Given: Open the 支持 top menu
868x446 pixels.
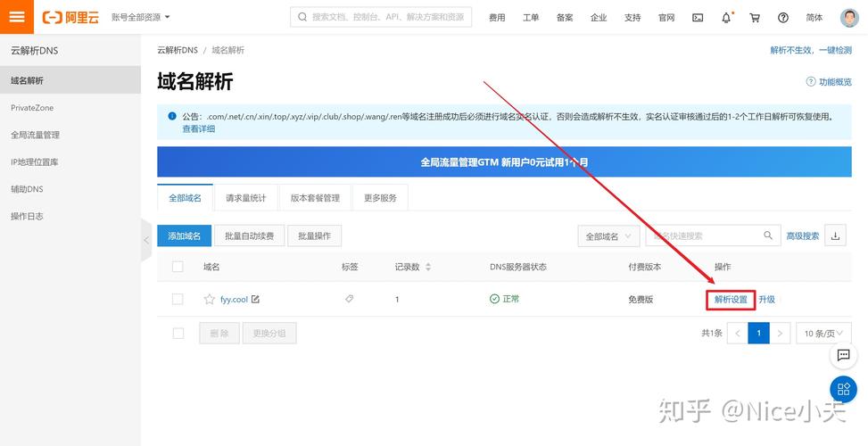Looking at the screenshot, I should (x=632, y=17).
